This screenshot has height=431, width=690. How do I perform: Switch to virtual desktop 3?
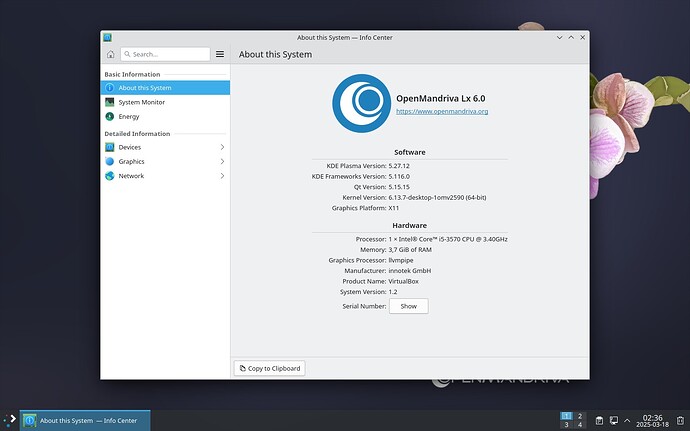[x=566, y=425]
